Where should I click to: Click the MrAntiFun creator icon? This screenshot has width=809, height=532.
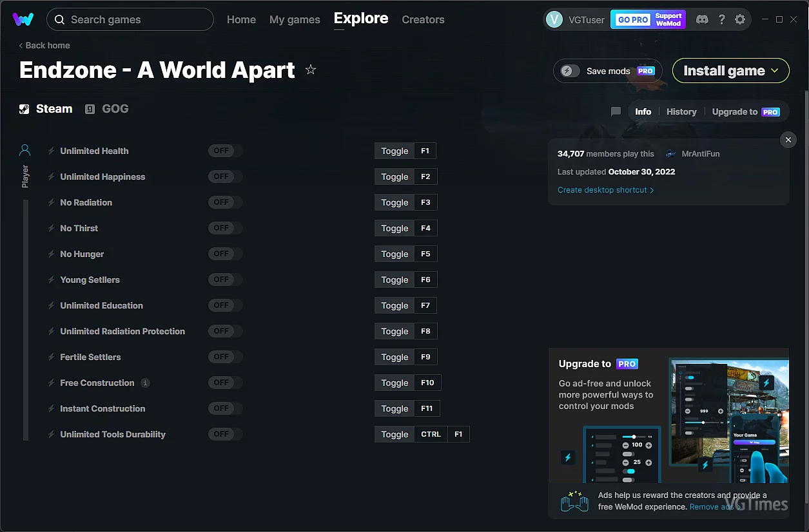671,154
